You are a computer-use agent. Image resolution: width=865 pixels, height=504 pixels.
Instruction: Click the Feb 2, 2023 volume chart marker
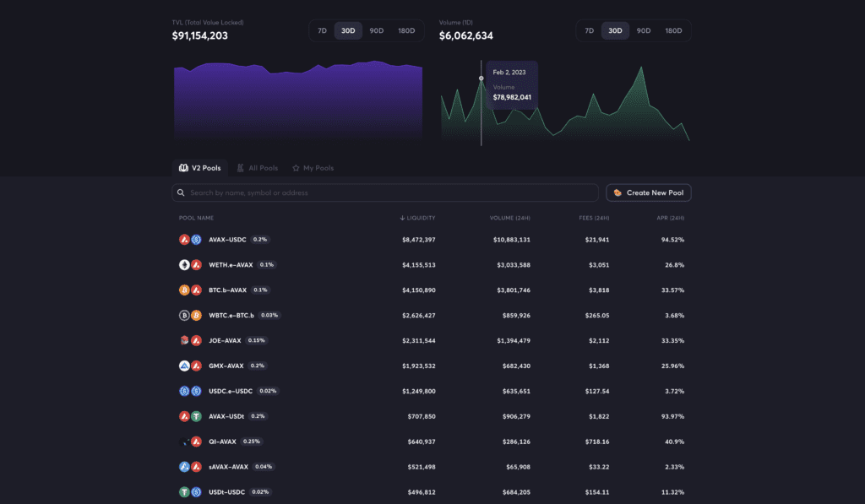(x=481, y=79)
